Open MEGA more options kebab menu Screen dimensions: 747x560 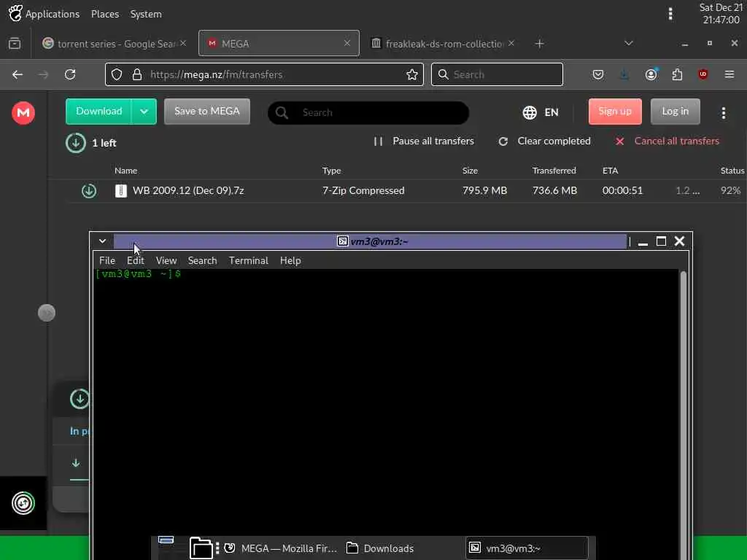723,112
